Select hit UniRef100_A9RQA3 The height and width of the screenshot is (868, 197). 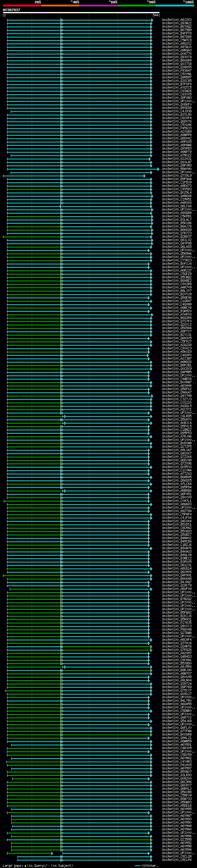click(176, 50)
